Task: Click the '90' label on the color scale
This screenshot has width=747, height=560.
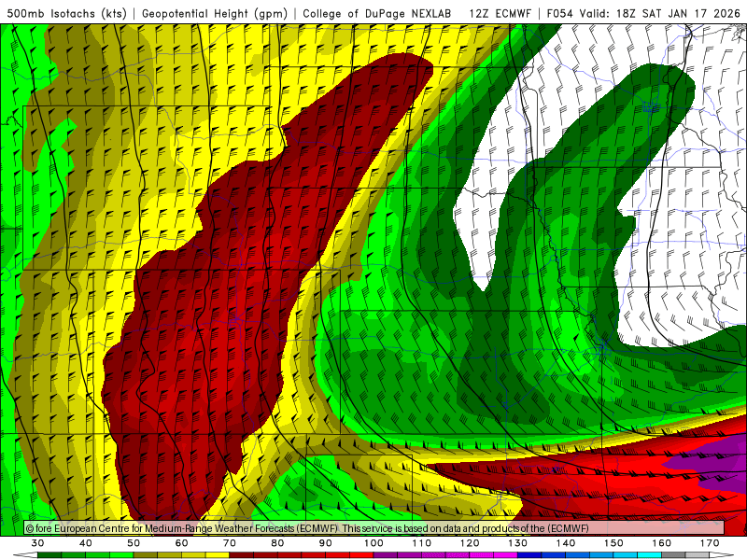Action: tap(325, 543)
